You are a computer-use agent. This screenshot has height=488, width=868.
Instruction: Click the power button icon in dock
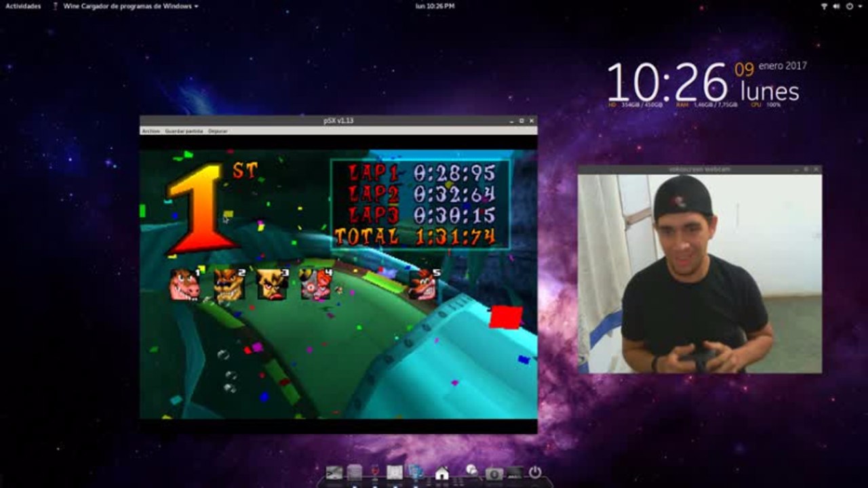point(535,472)
